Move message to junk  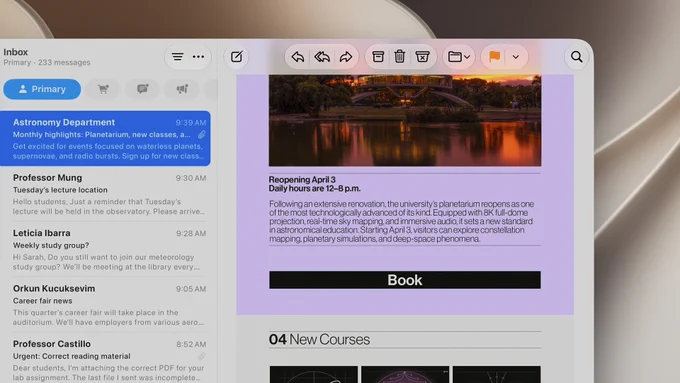coord(422,57)
